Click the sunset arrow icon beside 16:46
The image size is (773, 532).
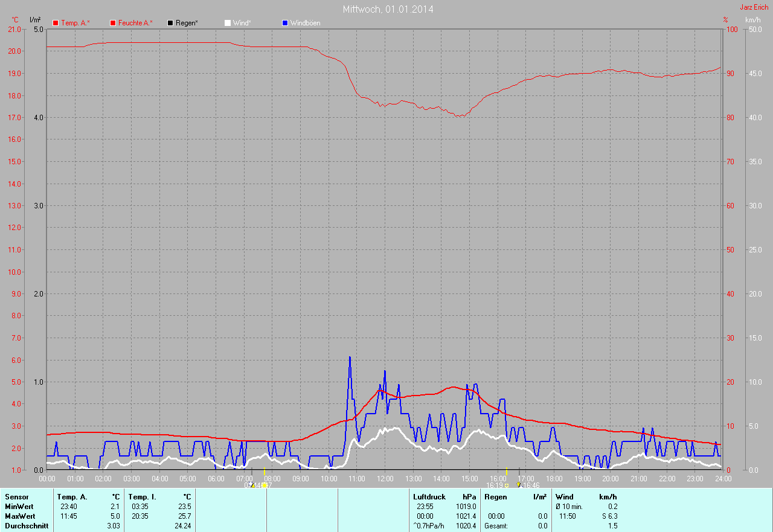coord(519,485)
